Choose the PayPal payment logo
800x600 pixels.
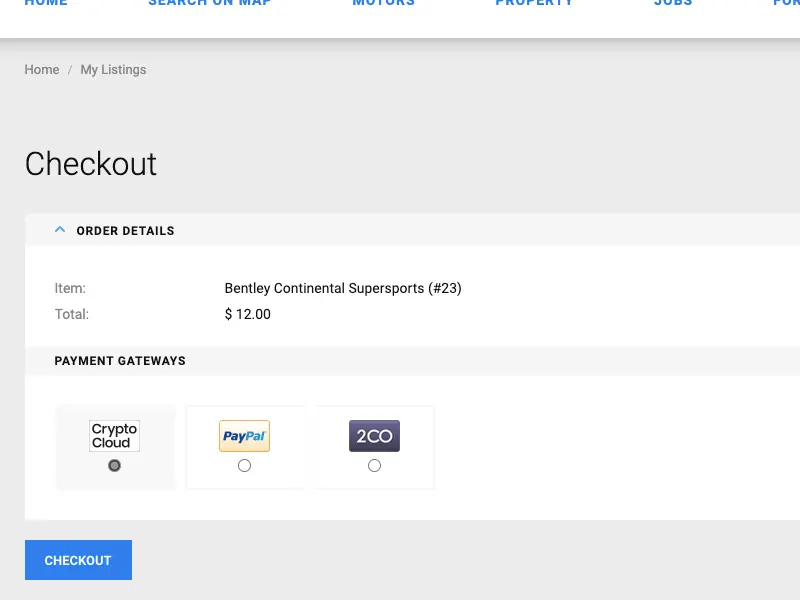tap(244, 436)
